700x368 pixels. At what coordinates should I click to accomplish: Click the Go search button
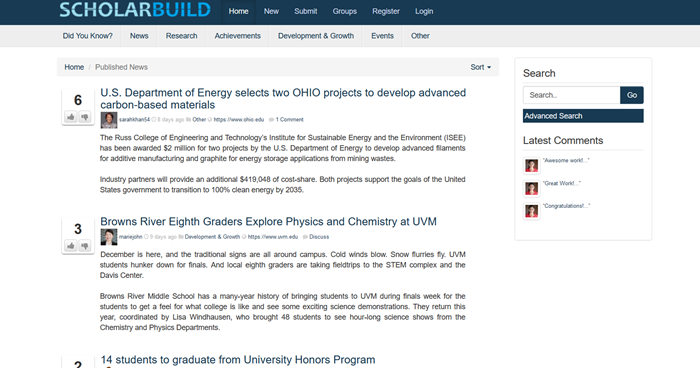(632, 95)
